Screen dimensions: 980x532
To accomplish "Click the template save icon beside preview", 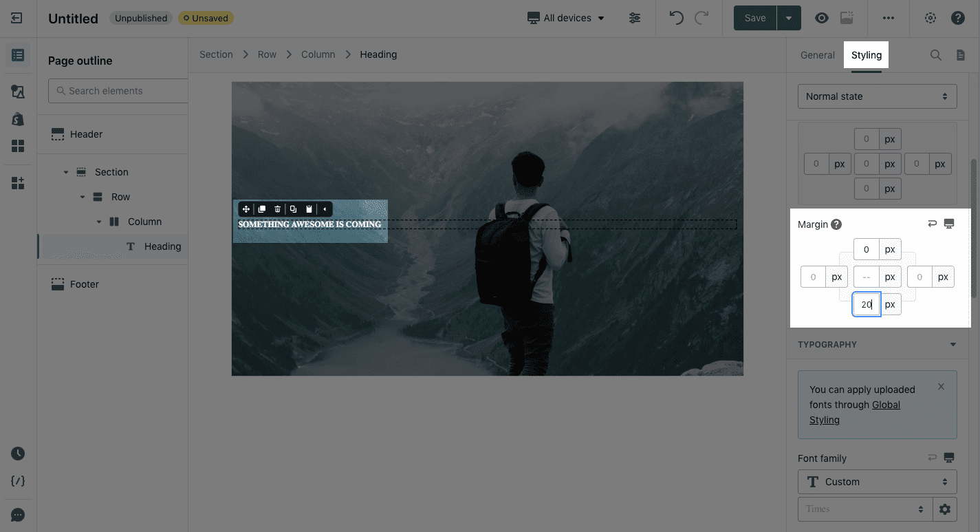I will click(x=847, y=18).
